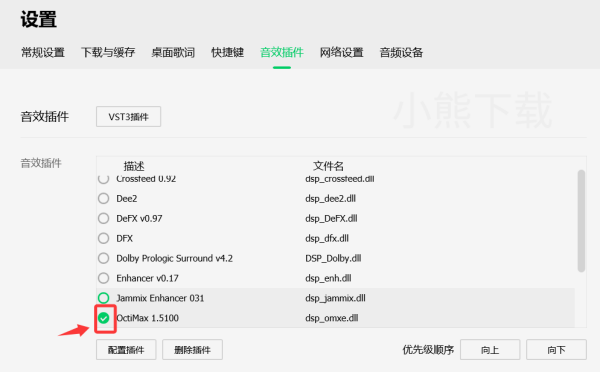The image size is (600, 372).
Task: Click the 删除插件 button
Action: point(192,350)
